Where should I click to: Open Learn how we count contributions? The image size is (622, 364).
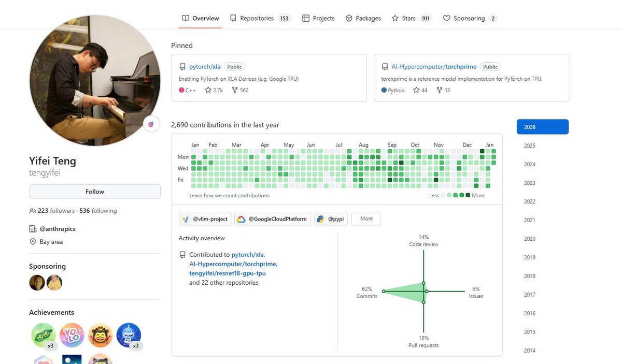pos(229,196)
